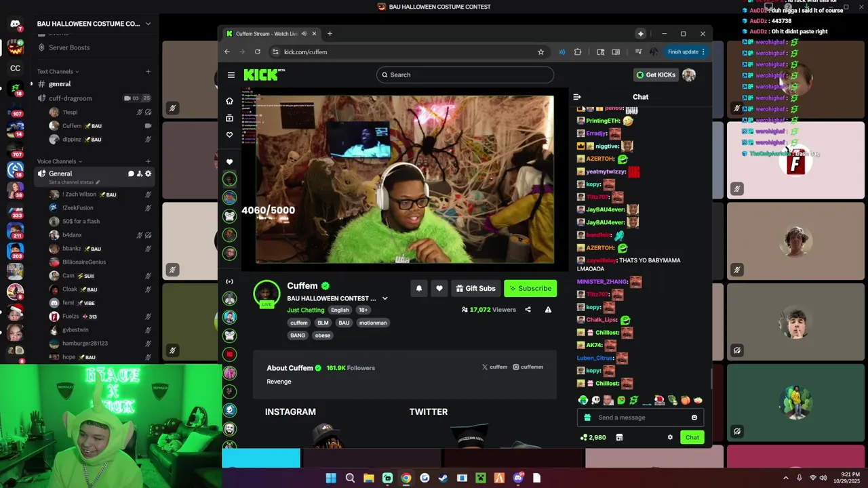
Task: Open General voice channel settings gear
Action: 149,174
